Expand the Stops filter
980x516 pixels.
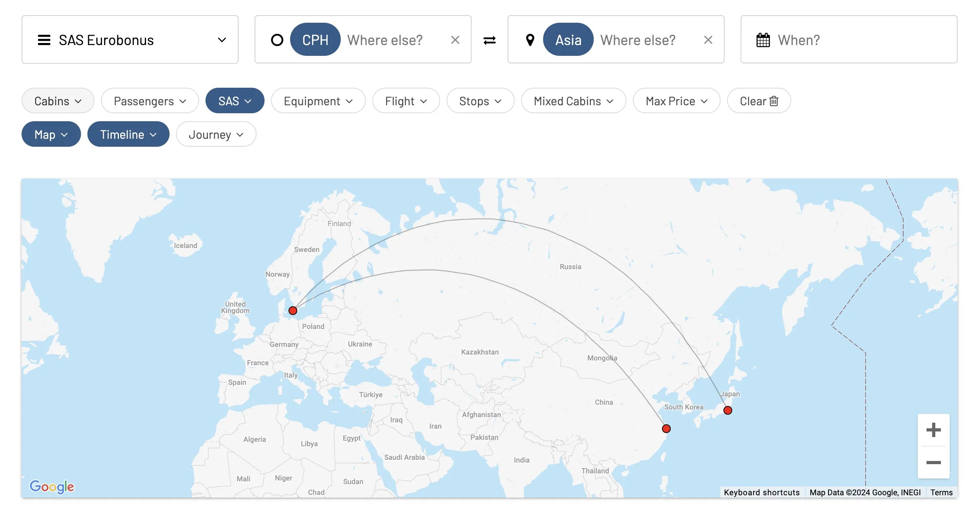[x=480, y=101]
